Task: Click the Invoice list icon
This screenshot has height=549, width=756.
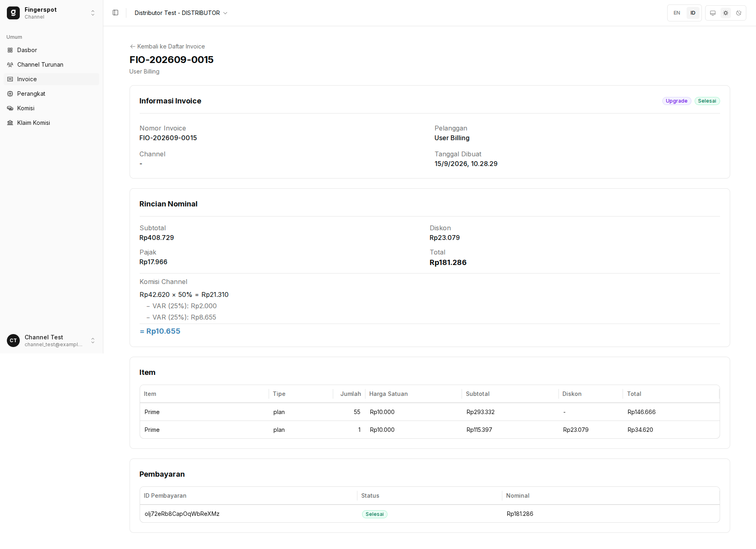Action: (x=10, y=79)
